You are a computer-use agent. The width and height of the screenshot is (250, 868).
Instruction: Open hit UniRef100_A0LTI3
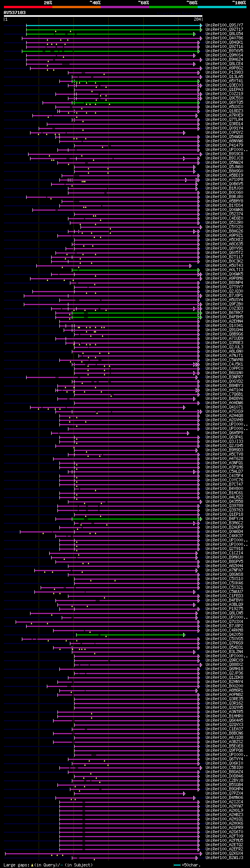pyautogui.click(x=224, y=270)
